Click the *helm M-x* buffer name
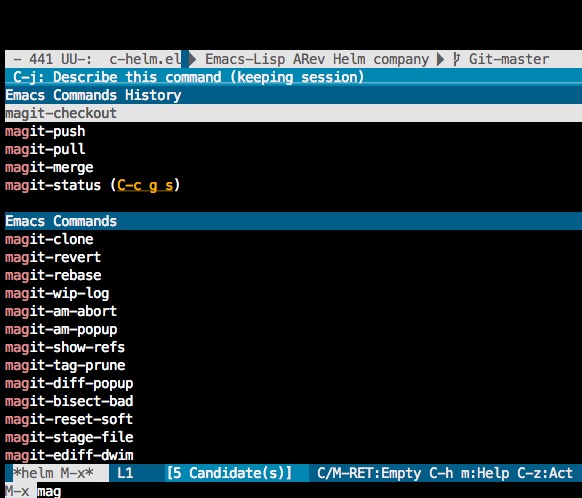The width and height of the screenshot is (582, 498). click(x=53, y=473)
